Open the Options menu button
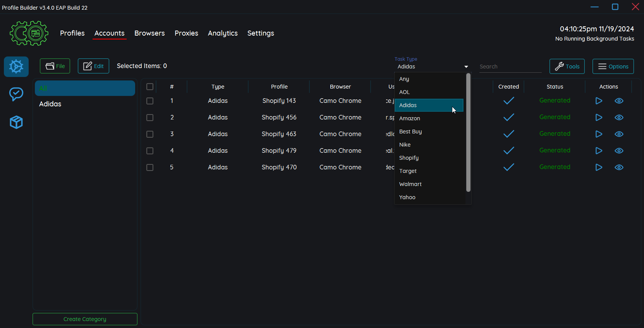The image size is (644, 328). tap(613, 67)
